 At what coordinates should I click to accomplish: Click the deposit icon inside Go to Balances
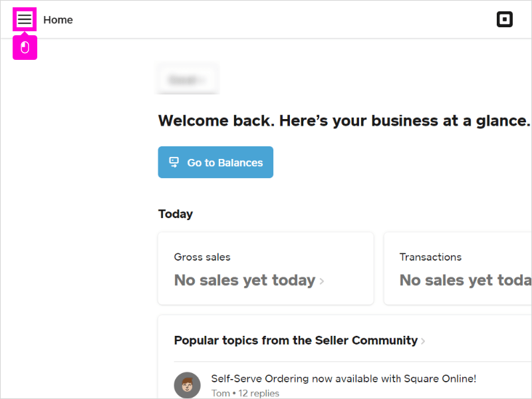(x=174, y=162)
